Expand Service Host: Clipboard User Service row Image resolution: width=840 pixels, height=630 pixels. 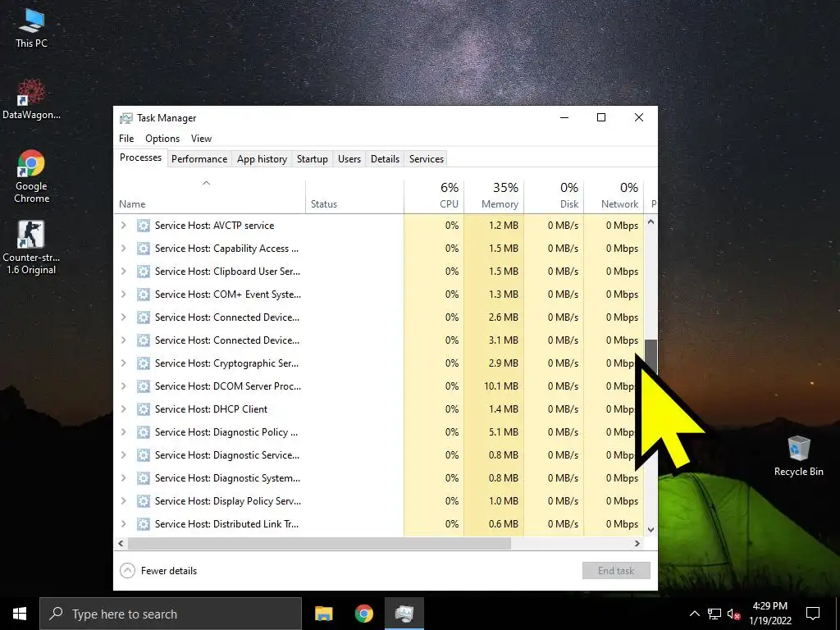click(123, 272)
